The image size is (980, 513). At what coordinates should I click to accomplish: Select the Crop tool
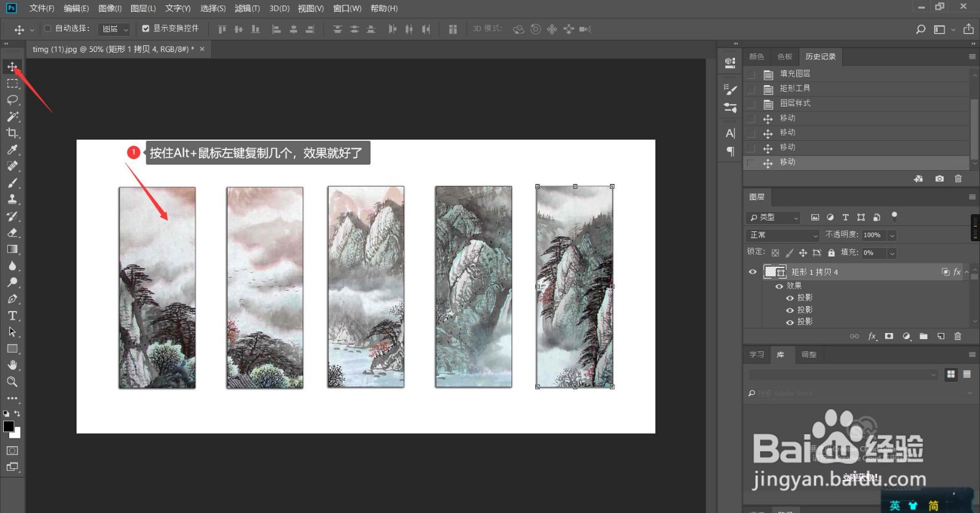(x=12, y=133)
